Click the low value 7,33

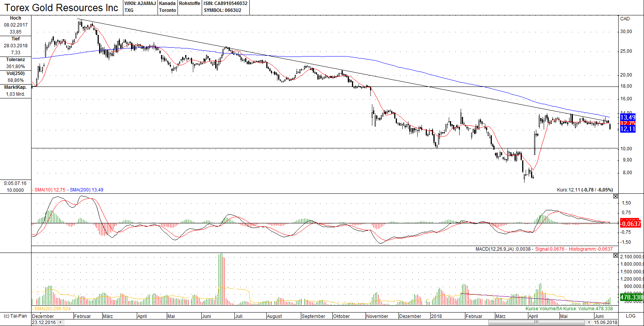pos(16,53)
